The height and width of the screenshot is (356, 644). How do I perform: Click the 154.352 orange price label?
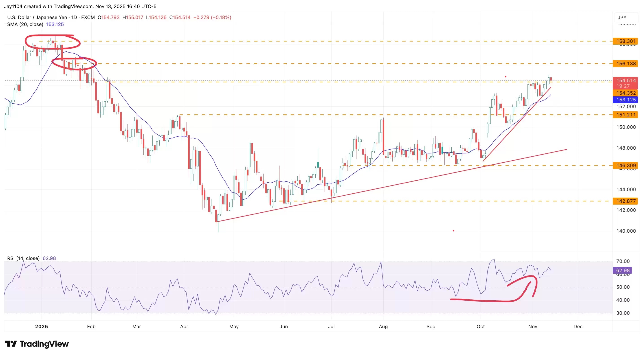(x=626, y=93)
